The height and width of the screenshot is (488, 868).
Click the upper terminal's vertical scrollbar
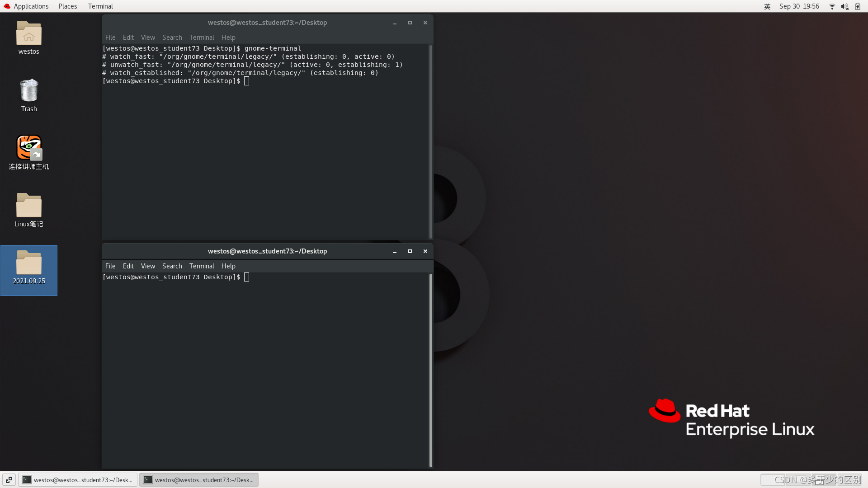(430, 141)
